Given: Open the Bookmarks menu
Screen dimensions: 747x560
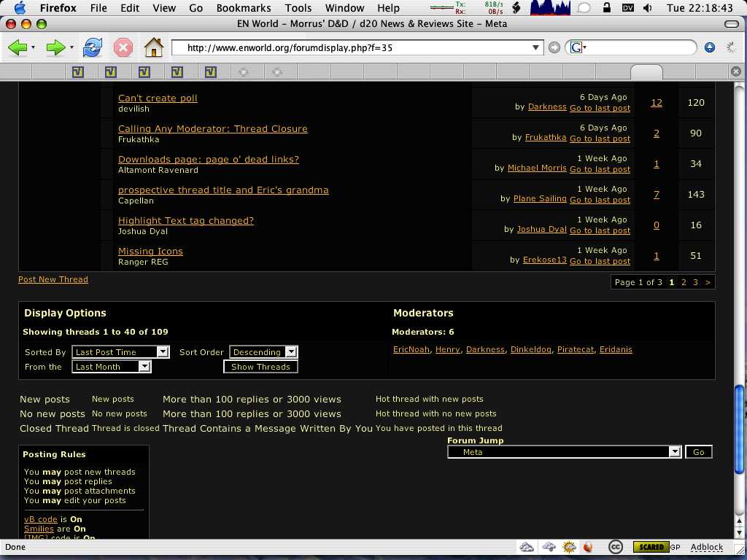Looking at the screenshot, I should [x=245, y=8].
